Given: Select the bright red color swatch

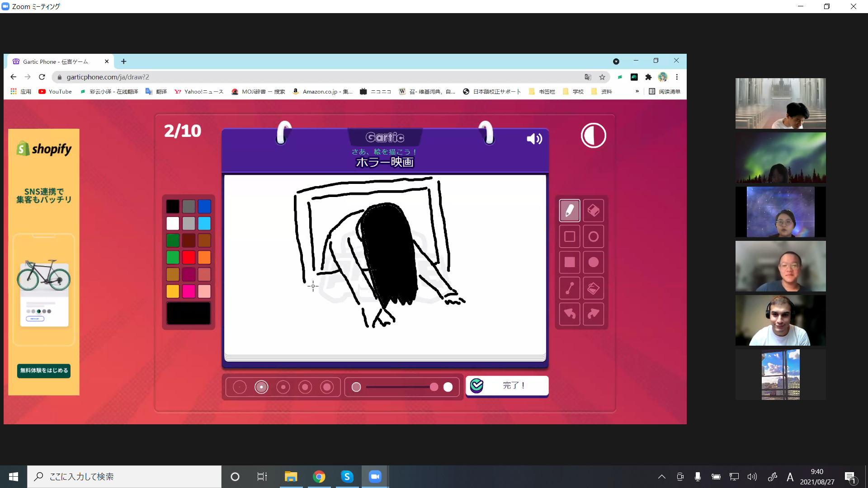Looking at the screenshot, I should (x=189, y=257).
